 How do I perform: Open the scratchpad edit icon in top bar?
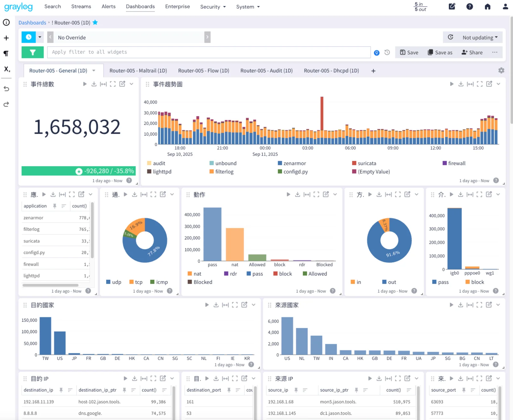[452, 6]
